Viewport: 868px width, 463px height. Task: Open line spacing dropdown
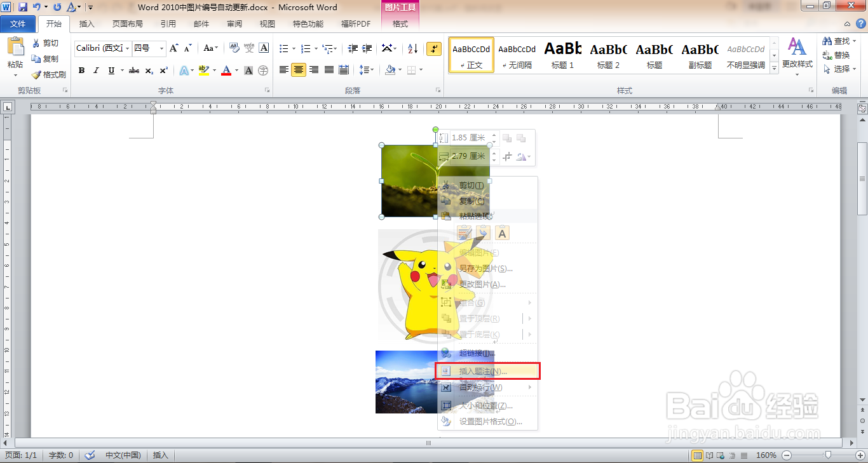(366, 70)
